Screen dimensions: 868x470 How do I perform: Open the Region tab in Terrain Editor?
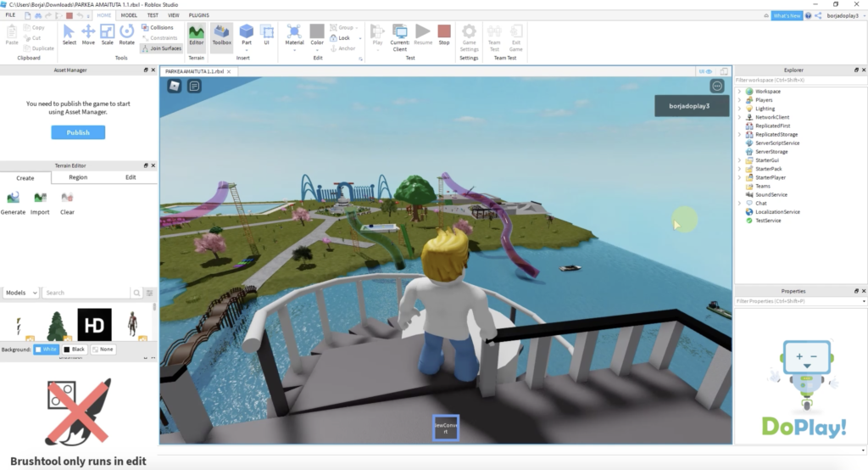[78, 177]
